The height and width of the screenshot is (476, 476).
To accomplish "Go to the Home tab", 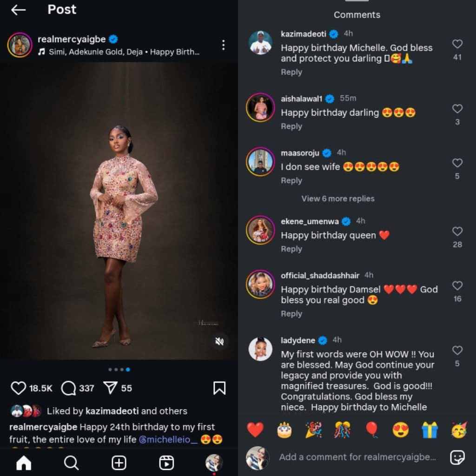I will (x=24, y=463).
